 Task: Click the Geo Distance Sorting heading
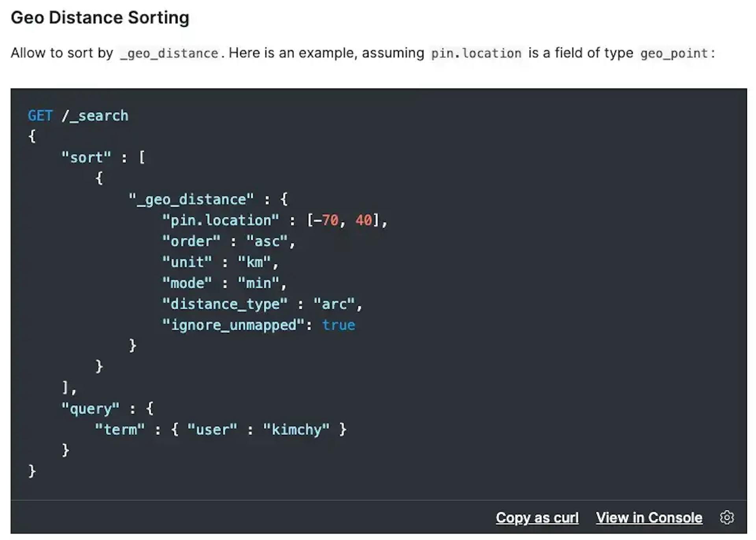point(100,18)
